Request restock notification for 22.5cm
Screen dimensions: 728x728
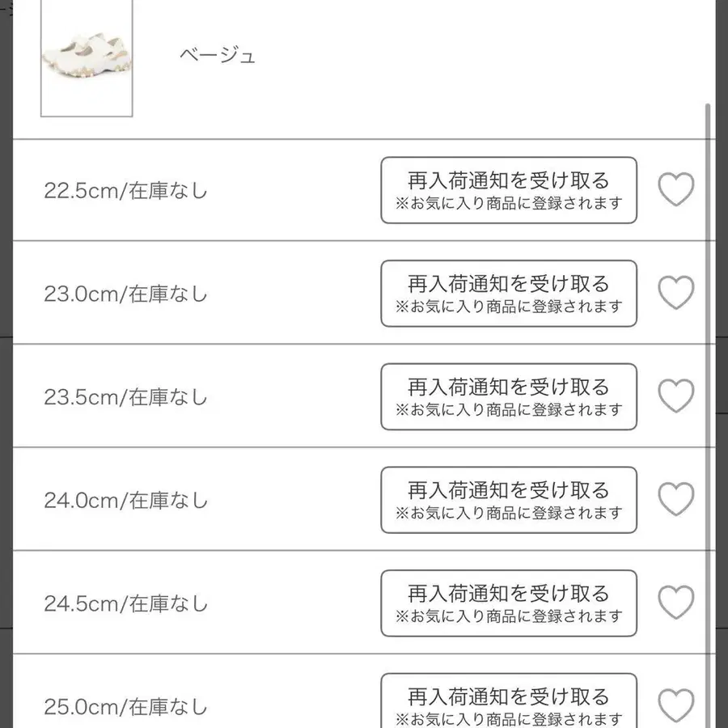pyautogui.click(x=509, y=190)
